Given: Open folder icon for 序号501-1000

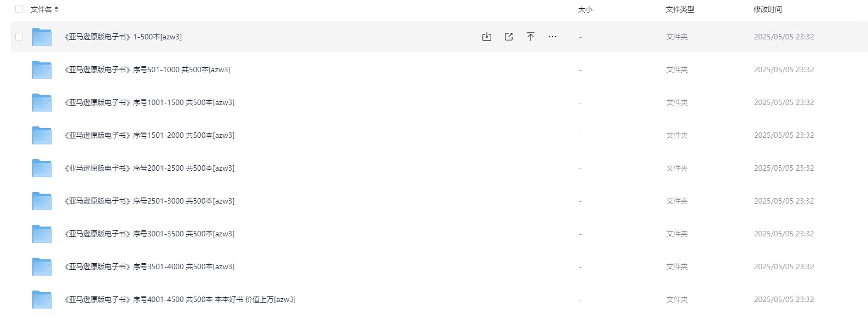Looking at the screenshot, I should [42, 69].
